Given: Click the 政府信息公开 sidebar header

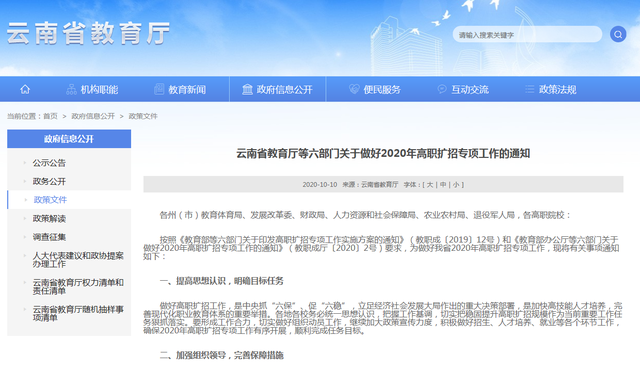Looking at the screenshot, I should 69,139.
